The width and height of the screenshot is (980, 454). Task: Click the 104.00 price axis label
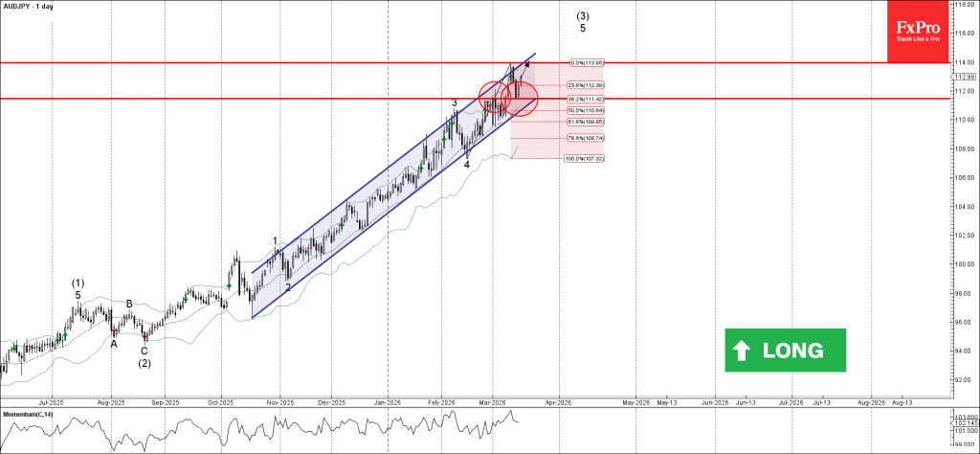[x=965, y=206]
